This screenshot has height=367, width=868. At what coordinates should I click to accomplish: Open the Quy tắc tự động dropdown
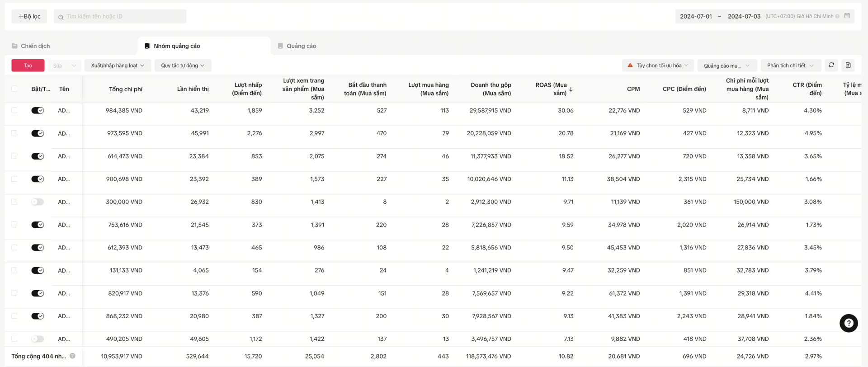[183, 66]
